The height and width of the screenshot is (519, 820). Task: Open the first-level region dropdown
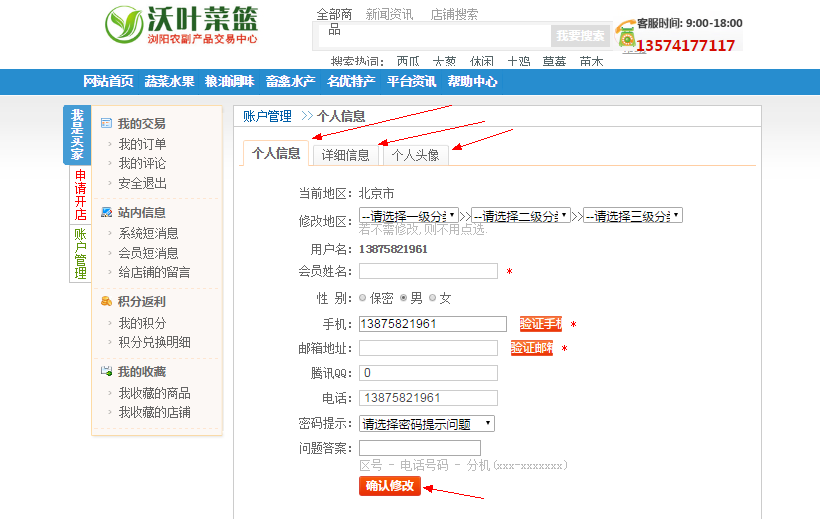pos(409,215)
